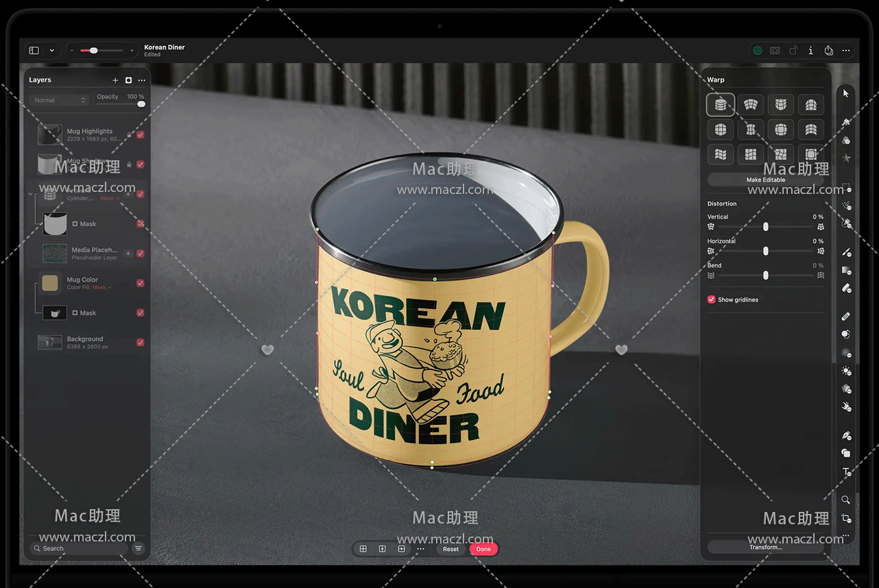Add a mask from the Layers header

click(x=128, y=80)
